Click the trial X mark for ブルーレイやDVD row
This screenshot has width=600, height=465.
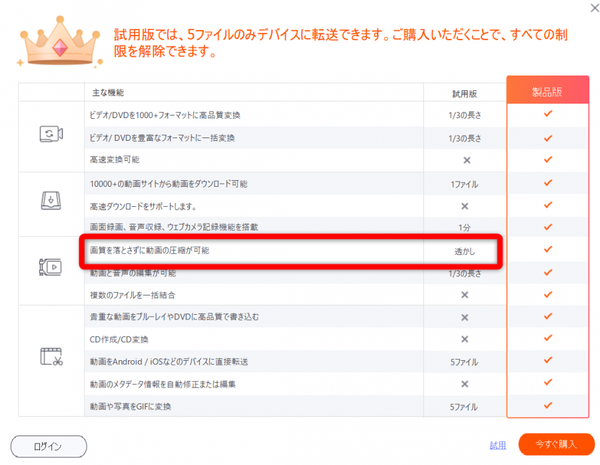click(465, 317)
